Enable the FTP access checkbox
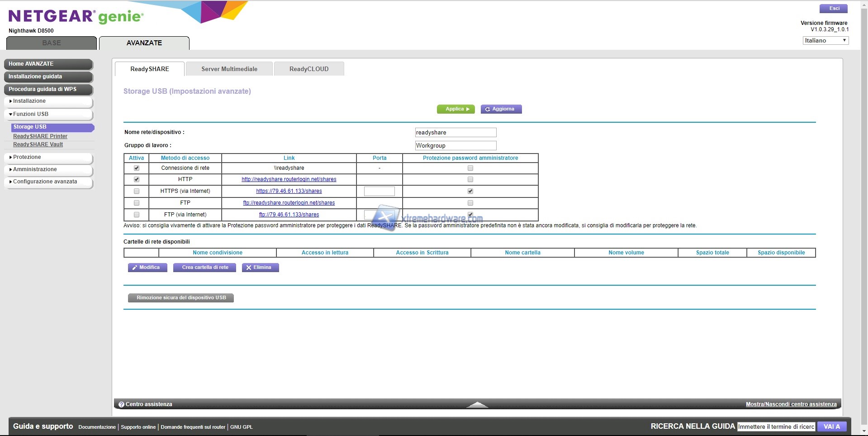Viewport: 868px width, 436px height. point(137,203)
